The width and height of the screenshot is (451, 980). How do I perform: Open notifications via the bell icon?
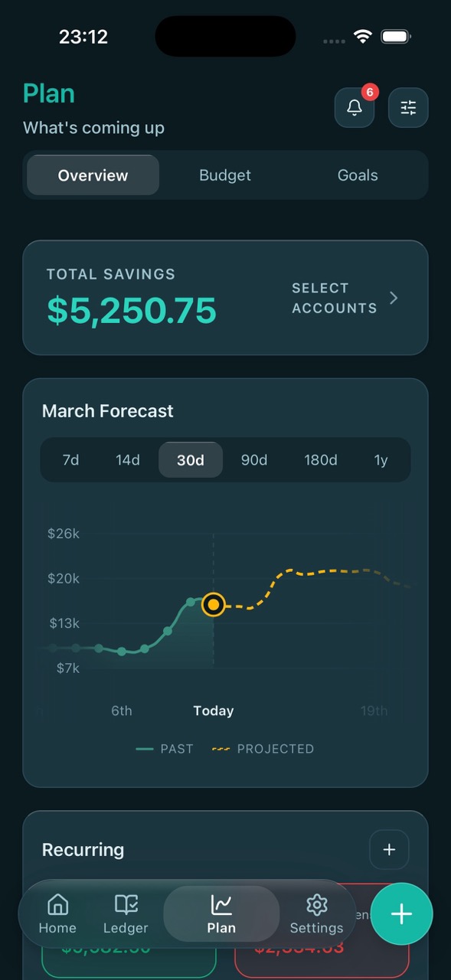(x=354, y=107)
